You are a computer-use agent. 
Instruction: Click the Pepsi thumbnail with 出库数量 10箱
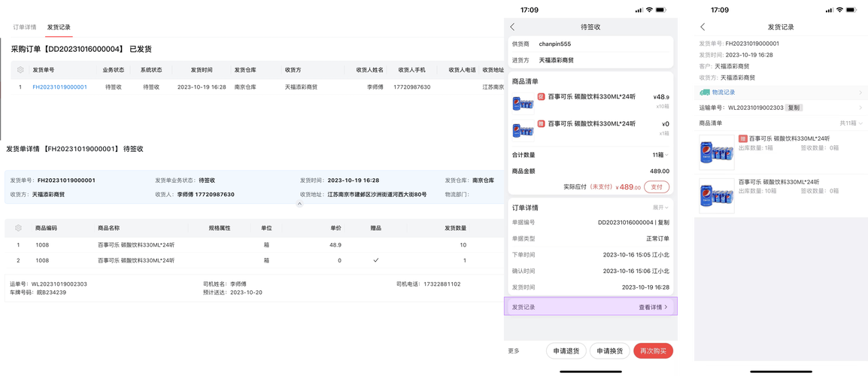pos(716,196)
